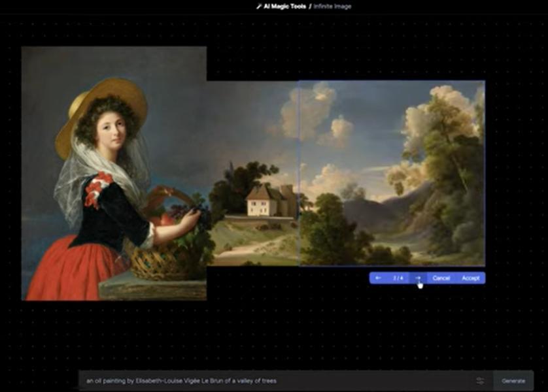Show the previous generated variation

[x=378, y=278]
